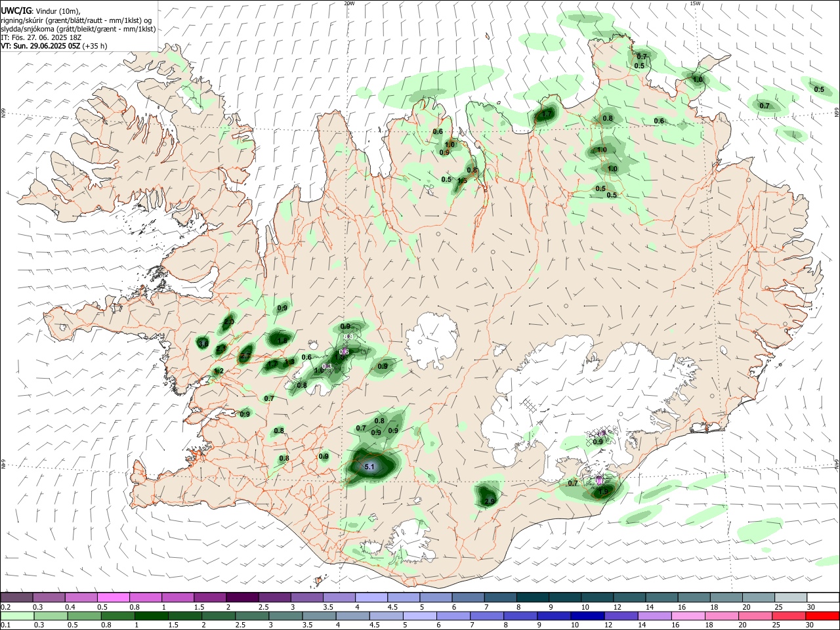840x630 pixels.
Task: Click the 'IT: Fös. 27. 06. 2025 18Z' line
Action: [41, 37]
